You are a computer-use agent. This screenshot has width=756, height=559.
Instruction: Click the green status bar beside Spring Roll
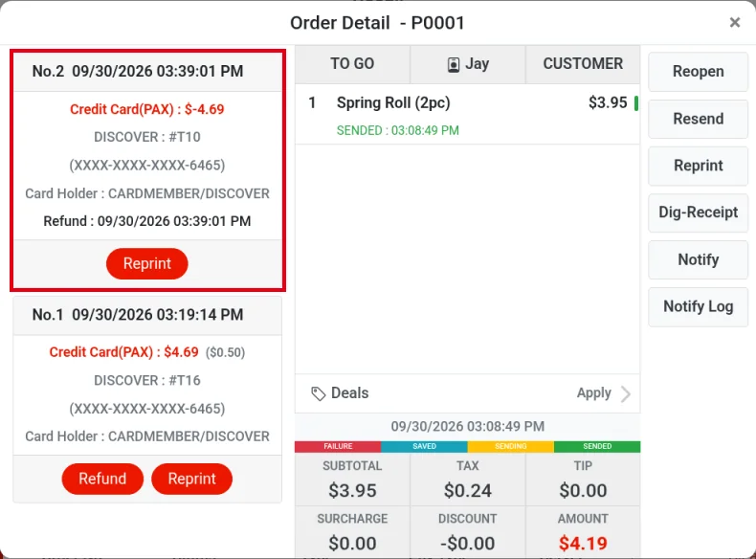636,103
